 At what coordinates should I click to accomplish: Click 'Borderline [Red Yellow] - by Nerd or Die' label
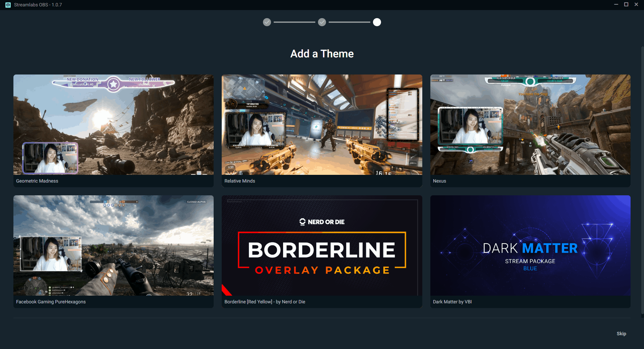(x=265, y=302)
